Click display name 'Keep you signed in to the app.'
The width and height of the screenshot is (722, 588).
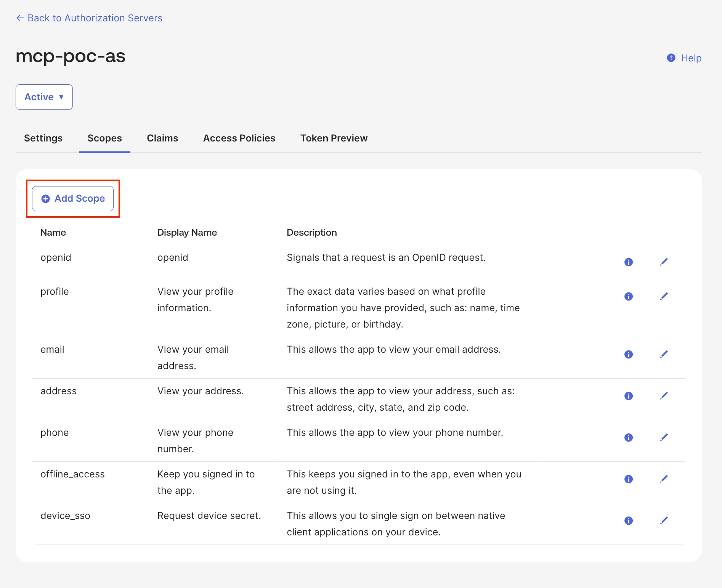coord(206,482)
